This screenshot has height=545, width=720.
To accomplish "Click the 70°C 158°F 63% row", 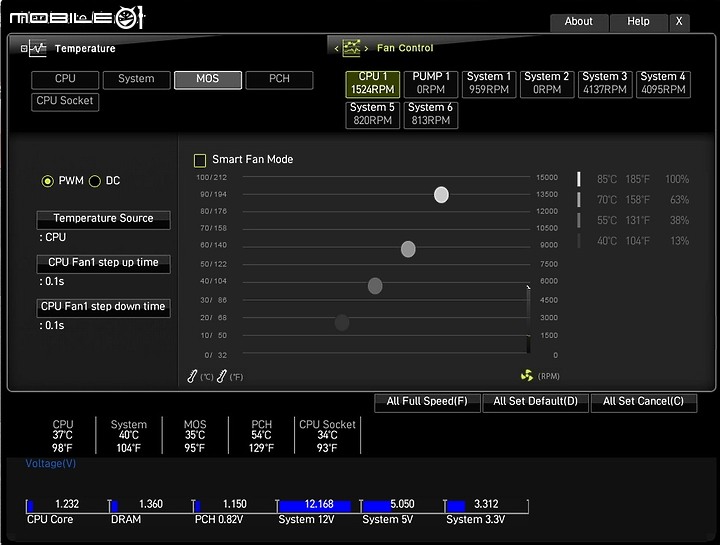I will coord(634,200).
